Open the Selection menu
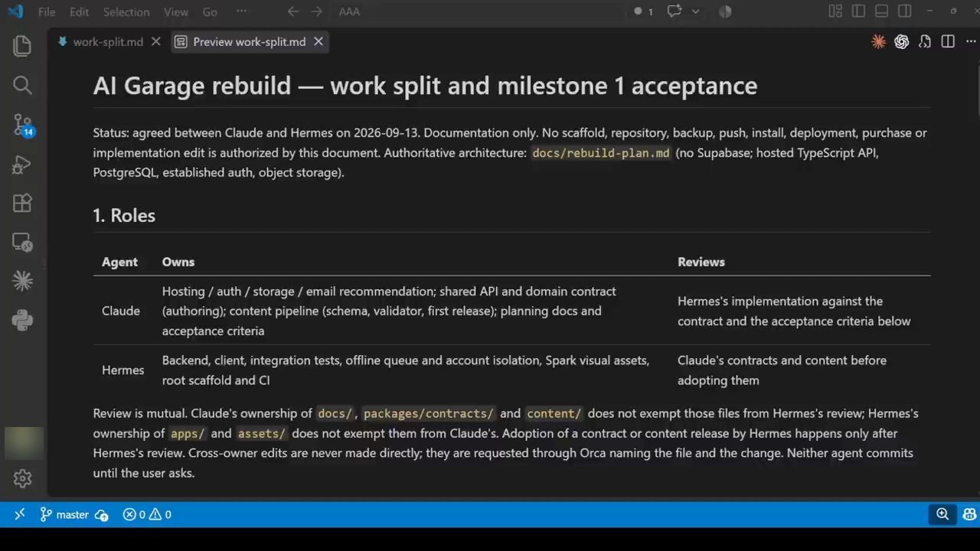 coord(126,12)
